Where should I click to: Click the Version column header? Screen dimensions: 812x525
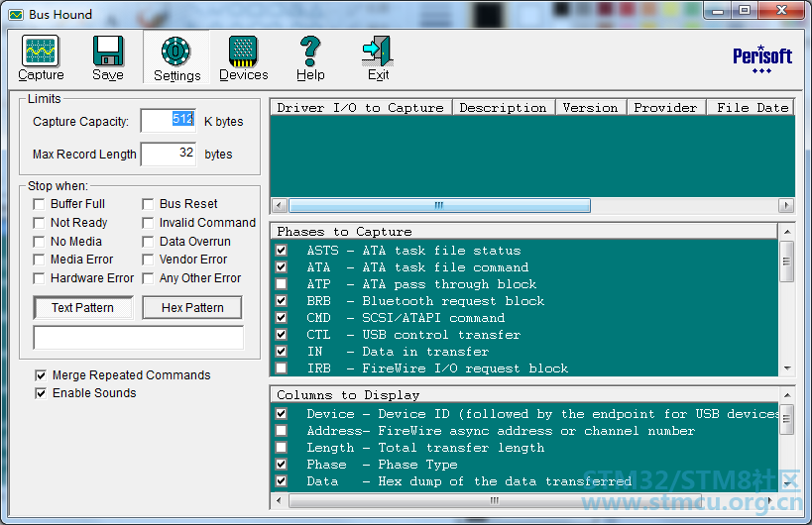pyautogui.click(x=591, y=108)
